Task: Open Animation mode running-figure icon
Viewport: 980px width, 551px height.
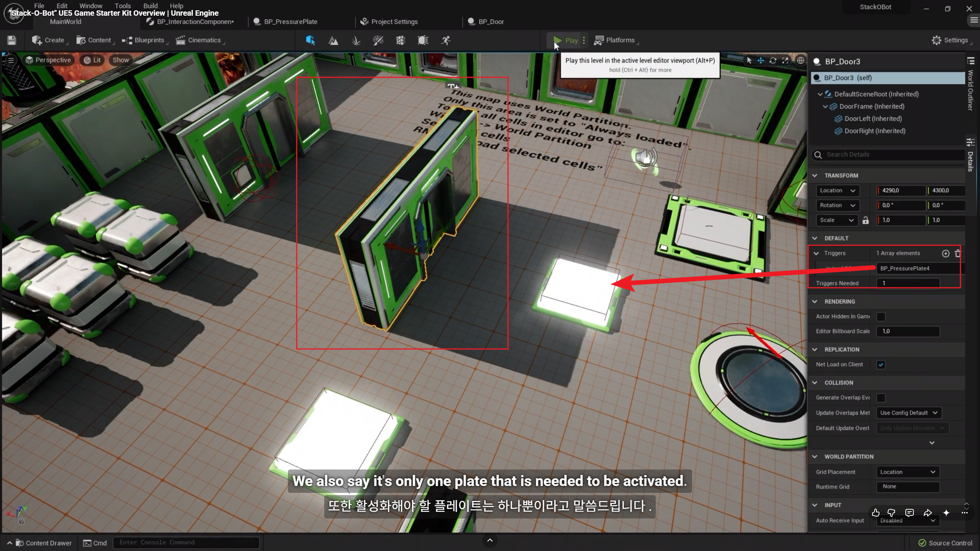Action: coord(446,40)
